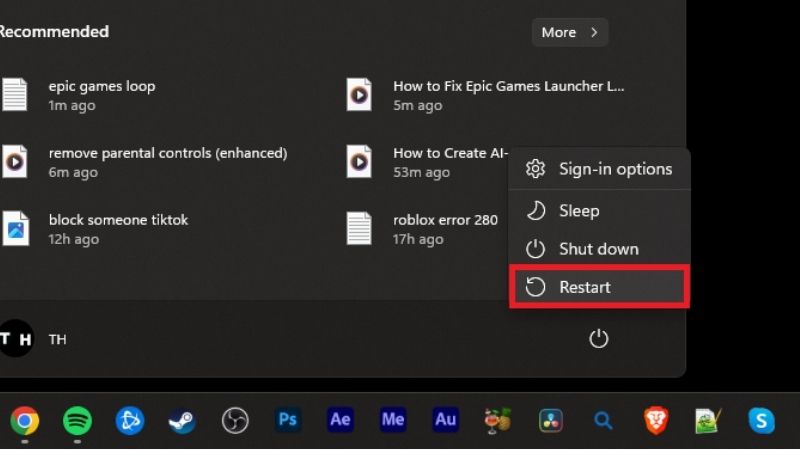The height and width of the screenshot is (450, 800).
Task: Open the block someone tiktok file
Action: tap(95, 229)
